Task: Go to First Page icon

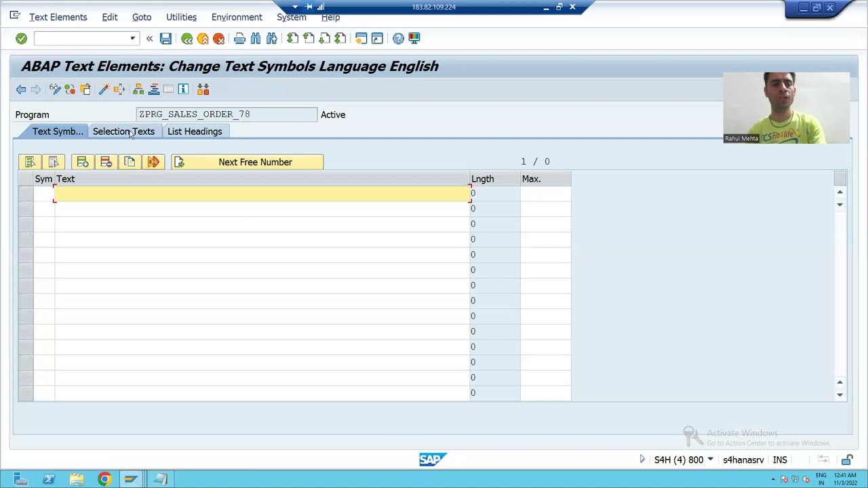Action: click(x=292, y=39)
